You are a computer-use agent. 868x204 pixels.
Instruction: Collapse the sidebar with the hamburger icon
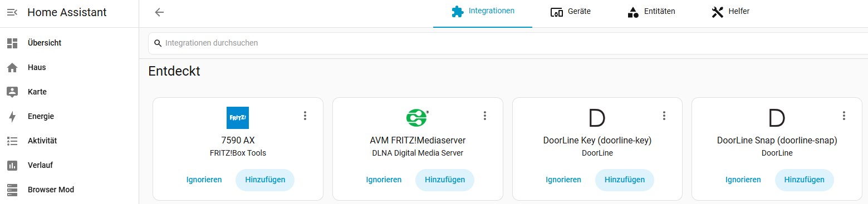pos(12,12)
